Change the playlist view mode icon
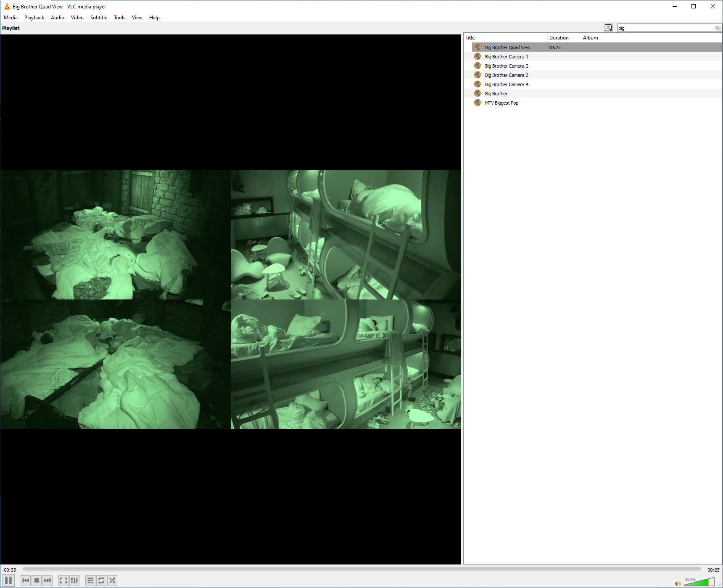Image resolution: width=723 pixels, height=588 pixels. click(608, 28)
